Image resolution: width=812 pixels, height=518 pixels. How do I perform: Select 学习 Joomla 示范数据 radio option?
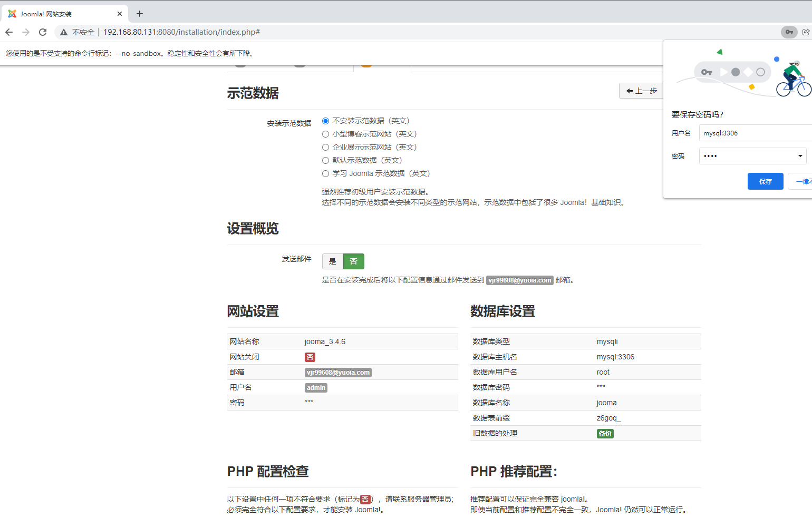[325, 174]
